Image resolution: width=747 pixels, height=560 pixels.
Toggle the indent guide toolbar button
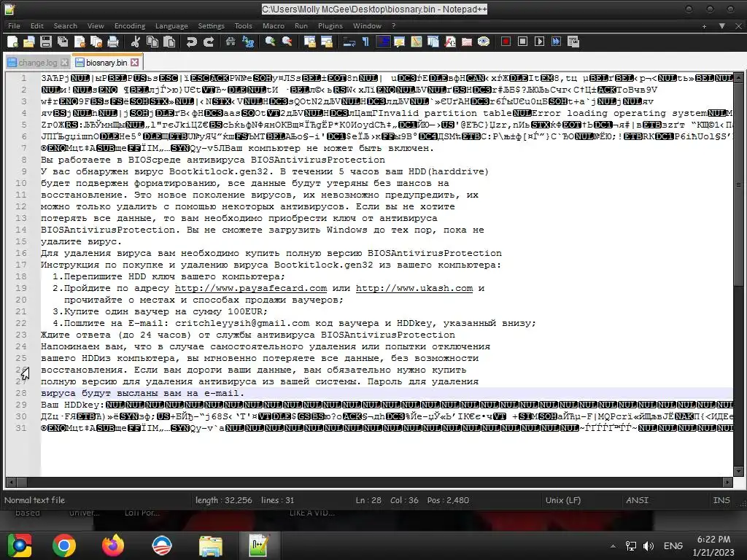[382, 42]
